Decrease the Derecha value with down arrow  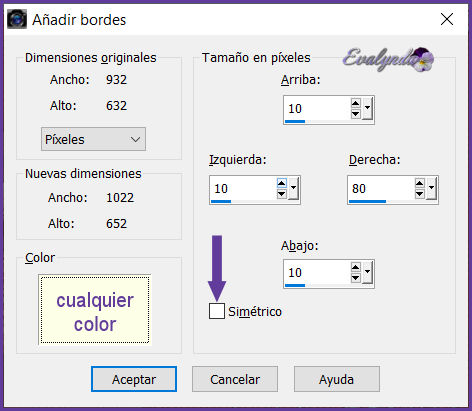pos(420,194)
